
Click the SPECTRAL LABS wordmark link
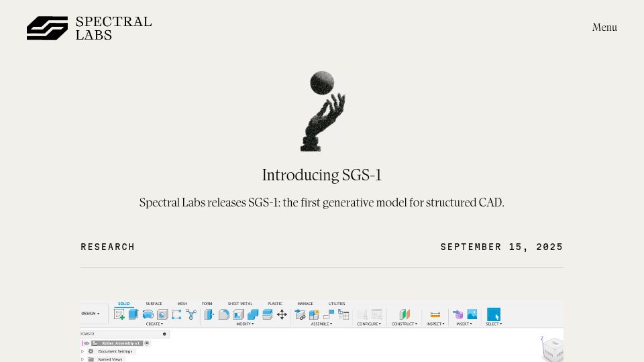pos(114,28)
